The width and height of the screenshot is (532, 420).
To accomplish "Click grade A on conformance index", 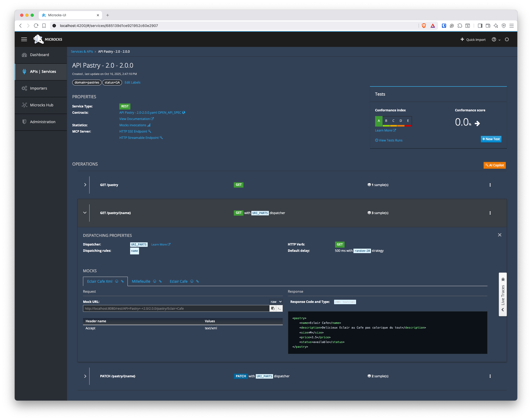I will point(379,121).
